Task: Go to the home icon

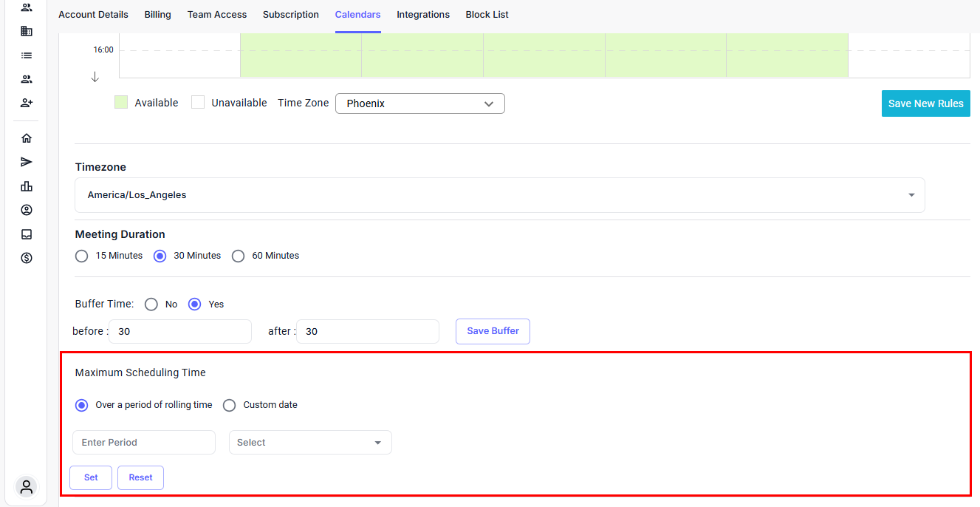Action: 27,138
